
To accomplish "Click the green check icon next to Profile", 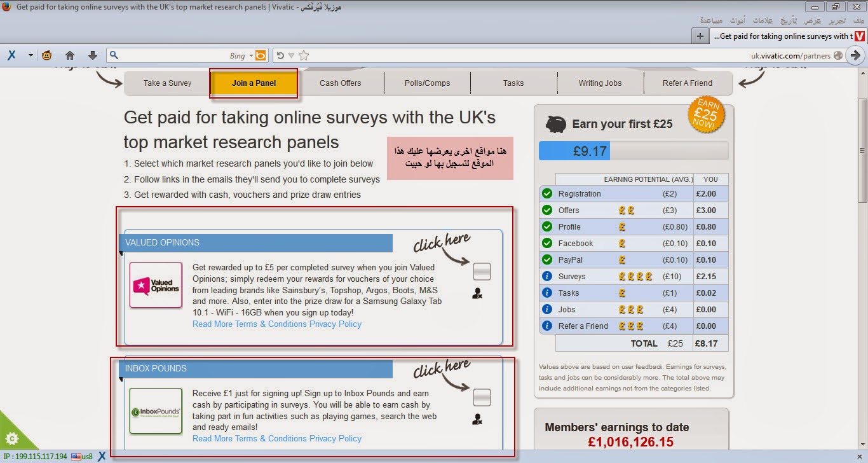I will [x=546, y=226].
